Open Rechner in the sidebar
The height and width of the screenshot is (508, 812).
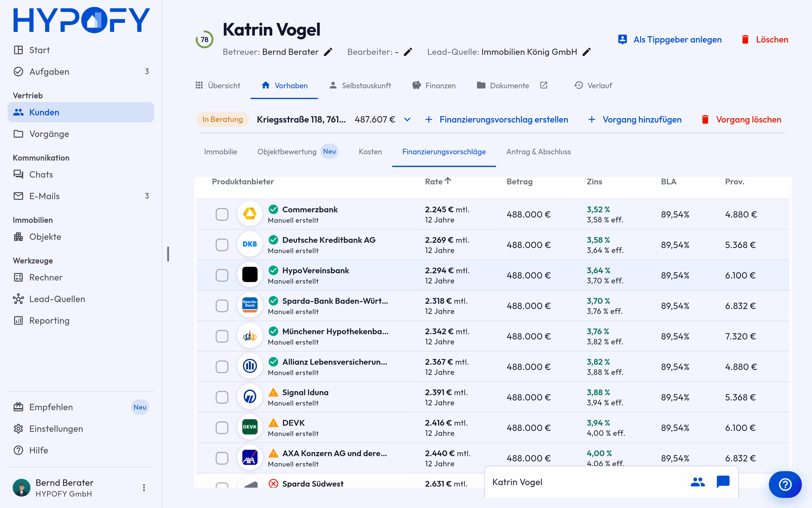point(81,277)
